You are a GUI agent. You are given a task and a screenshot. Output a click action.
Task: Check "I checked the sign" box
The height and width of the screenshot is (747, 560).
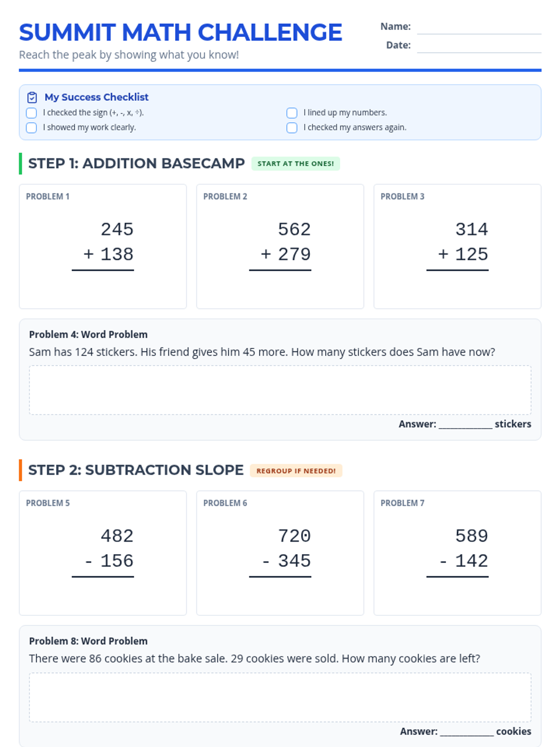(x=31, y=113)
